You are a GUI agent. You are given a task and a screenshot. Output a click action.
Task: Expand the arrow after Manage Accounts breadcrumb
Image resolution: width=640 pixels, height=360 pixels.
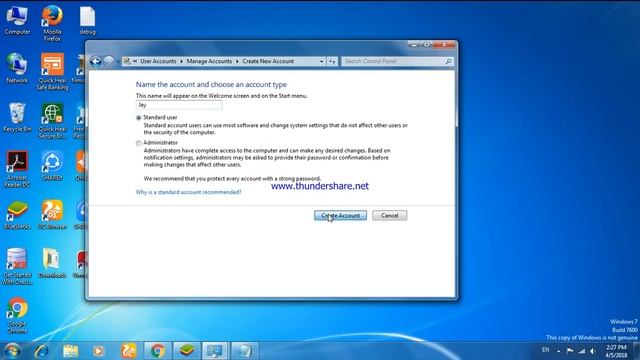point(237,61)
